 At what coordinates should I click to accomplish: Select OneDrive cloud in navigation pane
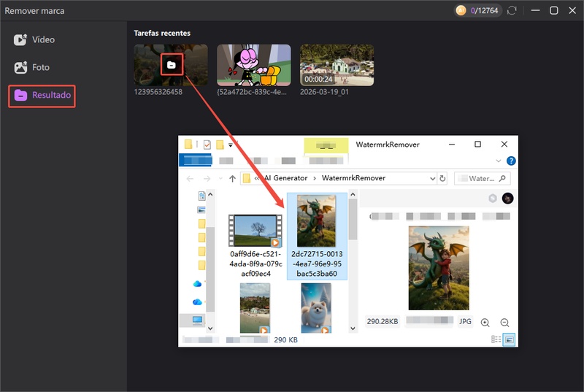pyautogui.click(x=197, y=284)
